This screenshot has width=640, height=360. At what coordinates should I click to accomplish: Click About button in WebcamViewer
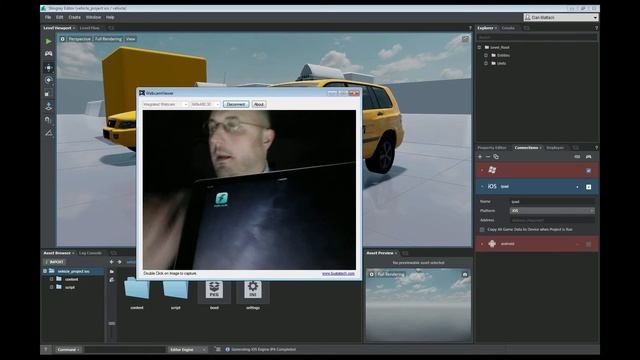259,104
